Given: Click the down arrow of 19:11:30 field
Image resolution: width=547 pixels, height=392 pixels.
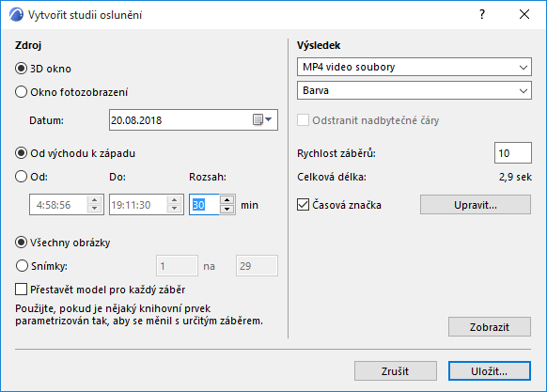Looking at the screenshot, I should pyautogui.click(x=174, y=209).
